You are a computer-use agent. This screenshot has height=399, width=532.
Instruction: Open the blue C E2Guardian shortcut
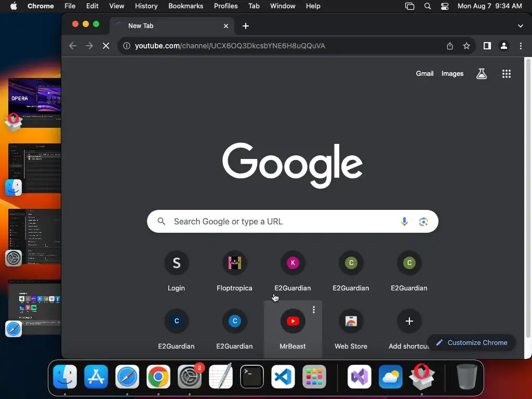click(x=234, y=329)
